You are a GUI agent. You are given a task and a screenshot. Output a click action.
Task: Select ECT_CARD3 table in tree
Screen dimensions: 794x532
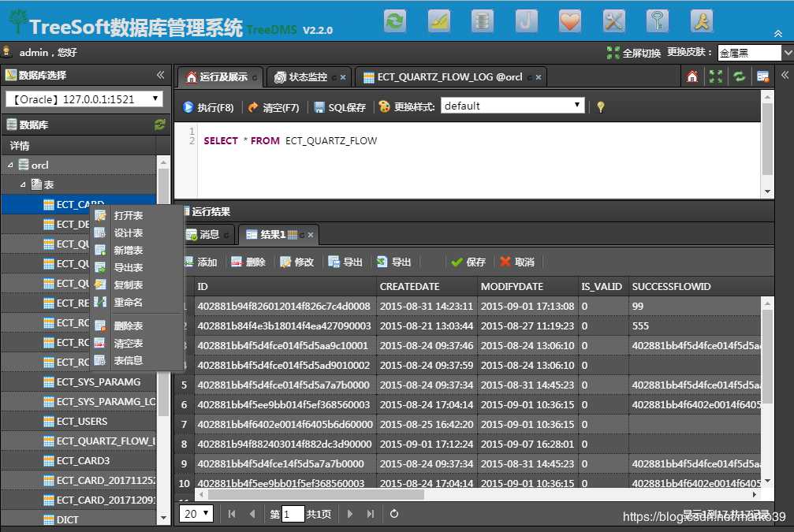[x=76, y=460]
